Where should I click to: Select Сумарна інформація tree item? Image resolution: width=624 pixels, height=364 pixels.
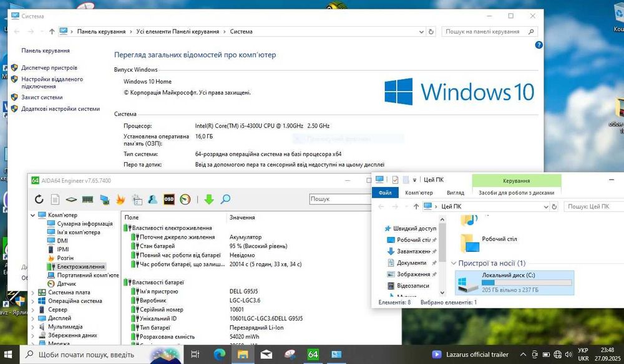[85, 224]
